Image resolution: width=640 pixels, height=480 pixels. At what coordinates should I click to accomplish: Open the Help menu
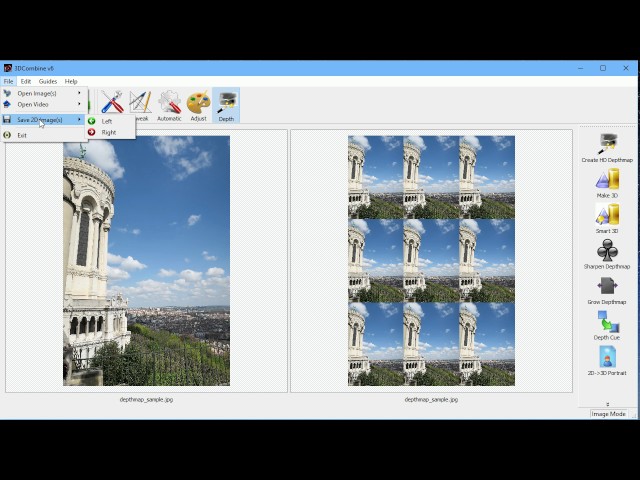point(71,81)
